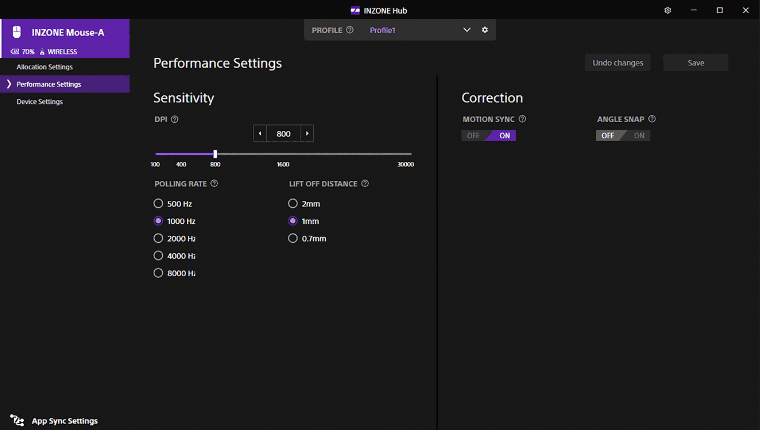Show help for Polling Rate

tap(214, 184)
